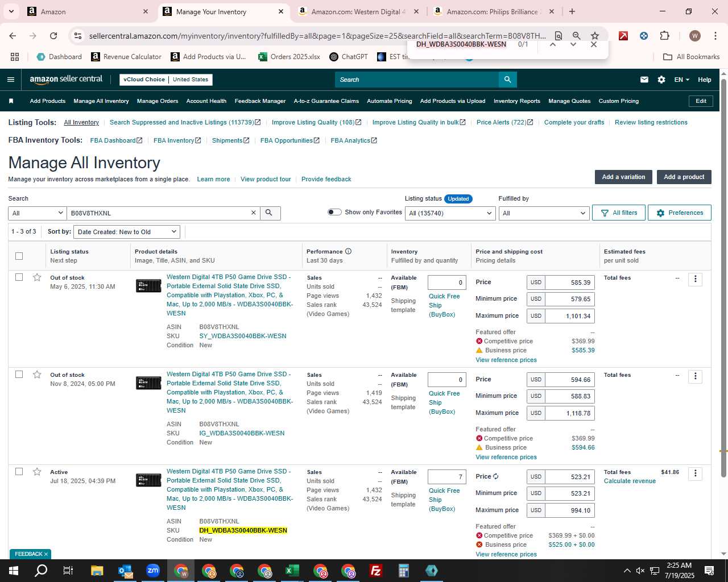Click product thumbnail of DH_WDBA3S0040BBK-WESN listing
Image resolution: width=728 pixels, height=582 pixels.
tap(148, 480)
